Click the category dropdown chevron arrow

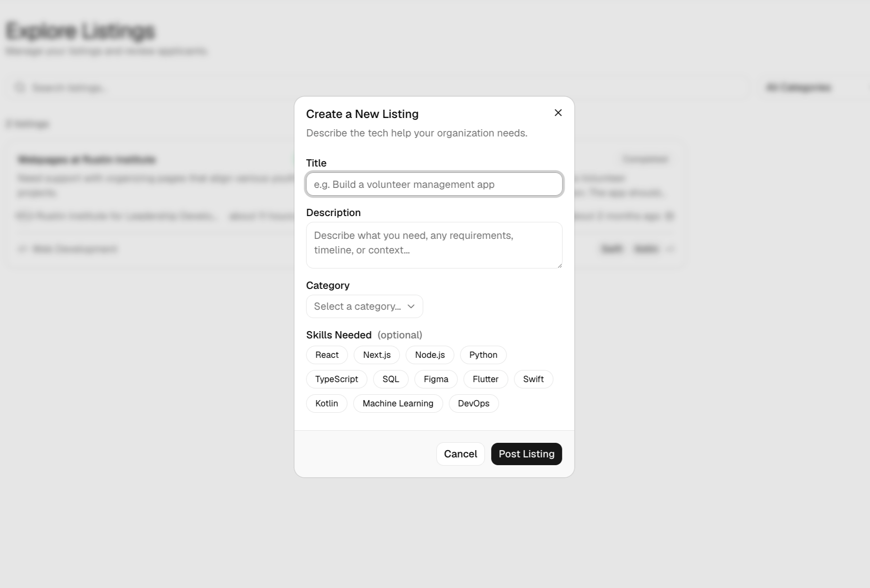coord(411,306)
